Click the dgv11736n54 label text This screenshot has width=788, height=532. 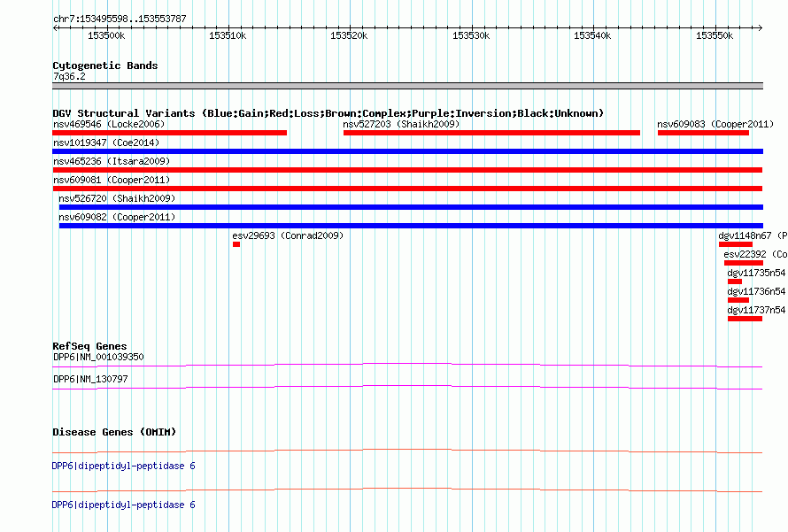pyautogui.click(x=756, y=291)
